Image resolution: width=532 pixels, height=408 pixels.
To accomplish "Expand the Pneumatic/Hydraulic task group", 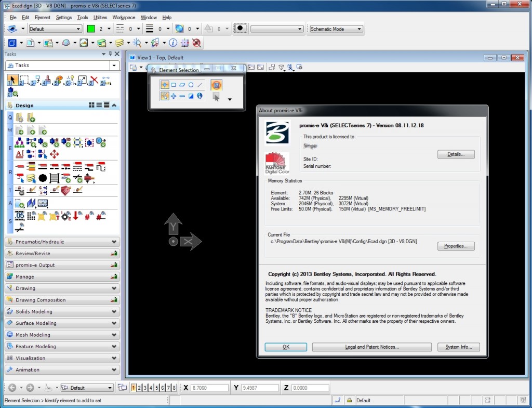I will [62, 242].
